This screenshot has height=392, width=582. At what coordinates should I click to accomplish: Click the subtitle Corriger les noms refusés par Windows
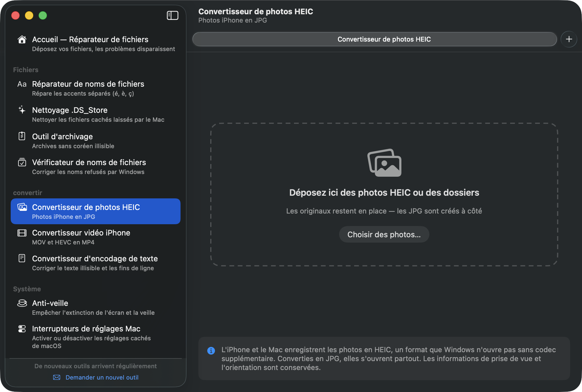[x=88, y=172]
